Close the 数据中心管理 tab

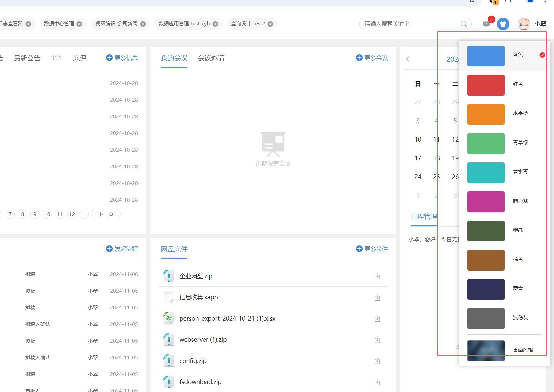pyautogui.click(x=79, y=24)
